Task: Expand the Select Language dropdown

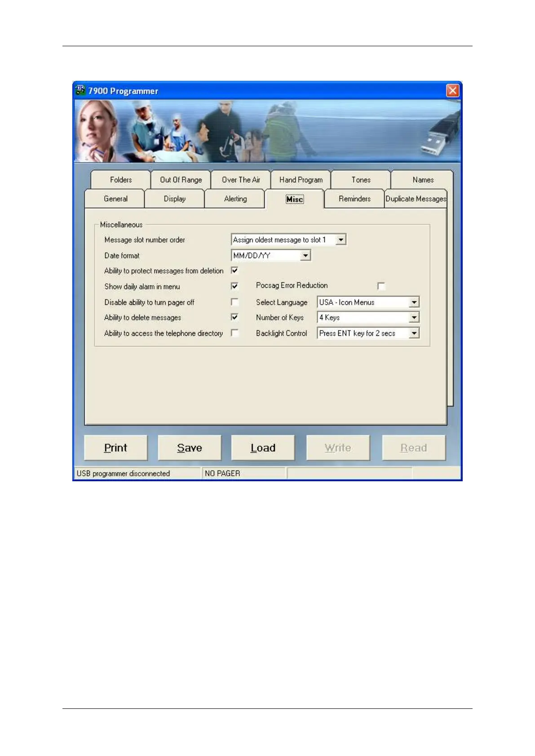Action: [x=414, y=302]
